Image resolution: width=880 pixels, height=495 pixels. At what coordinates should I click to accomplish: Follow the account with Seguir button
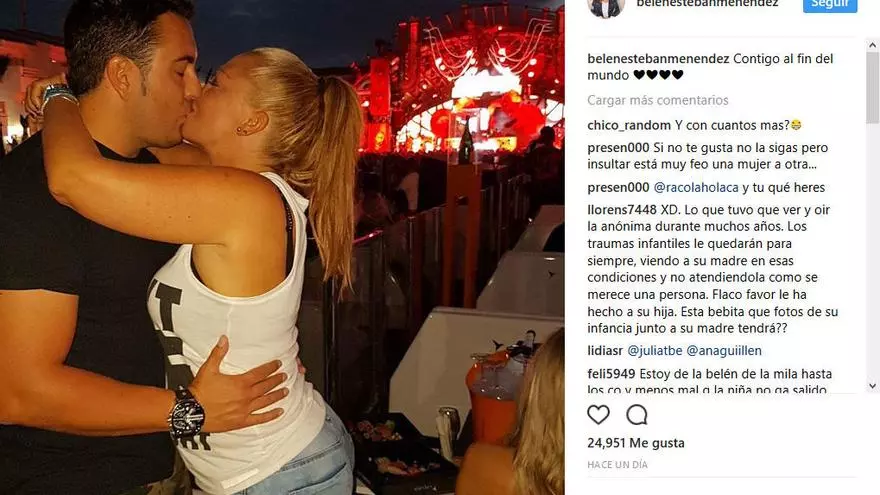(830, 5)
